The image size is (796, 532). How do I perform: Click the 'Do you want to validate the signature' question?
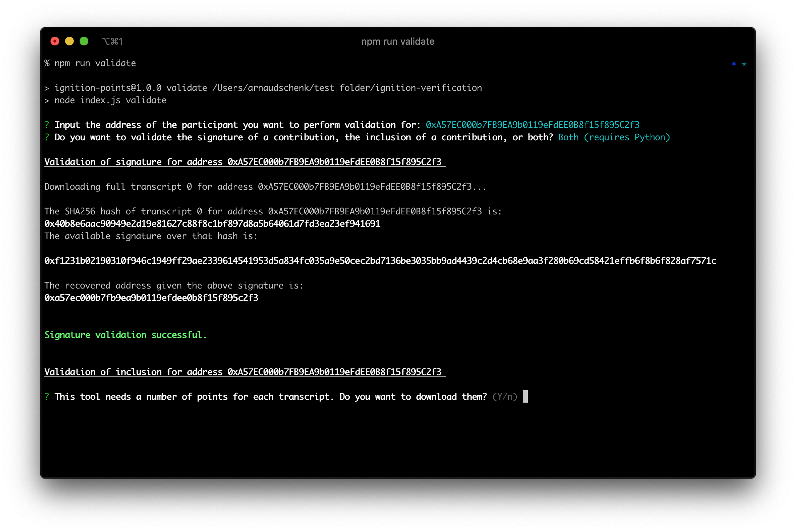(x=299, y=137)
